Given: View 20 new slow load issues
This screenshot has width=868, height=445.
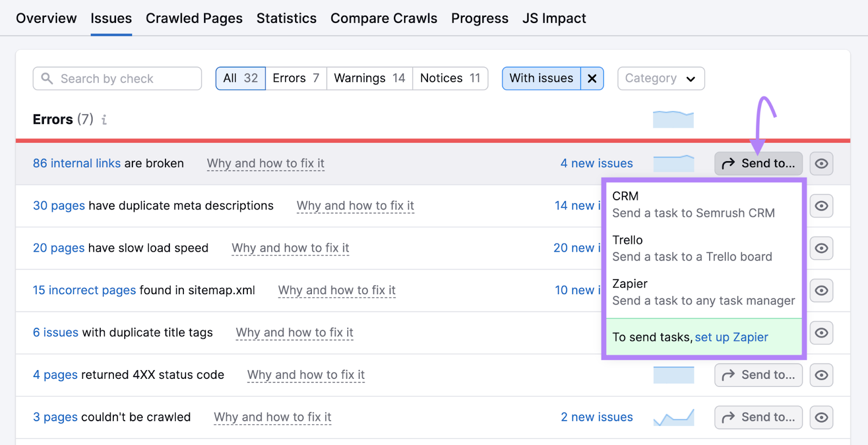Looking at the screenshot, I should click(577, 248).
